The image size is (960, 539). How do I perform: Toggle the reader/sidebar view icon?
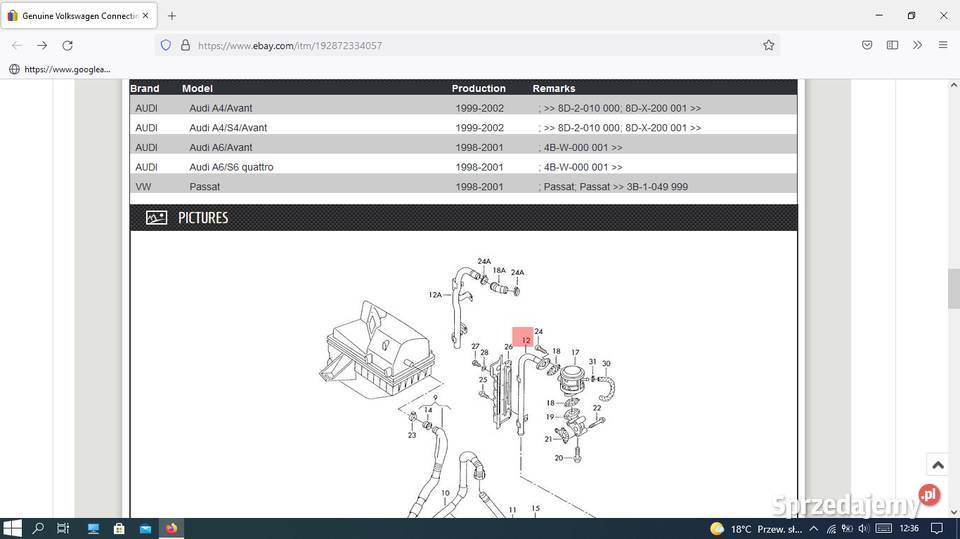tap(892, 45)
